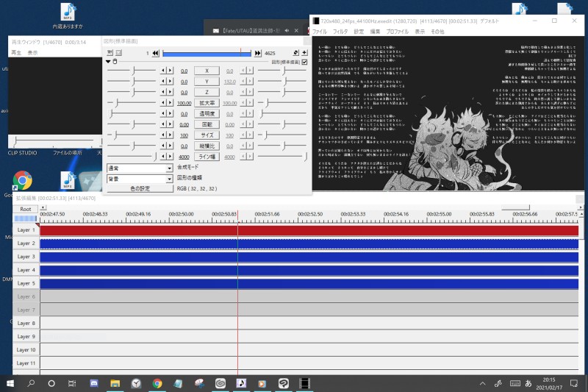Toggle Layer 5 visibility
The image size is (588, 392).
[26, 283]
